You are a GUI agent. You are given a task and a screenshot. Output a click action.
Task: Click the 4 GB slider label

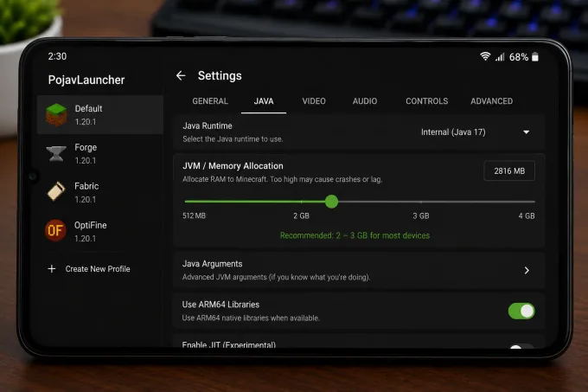pos(527,216)
